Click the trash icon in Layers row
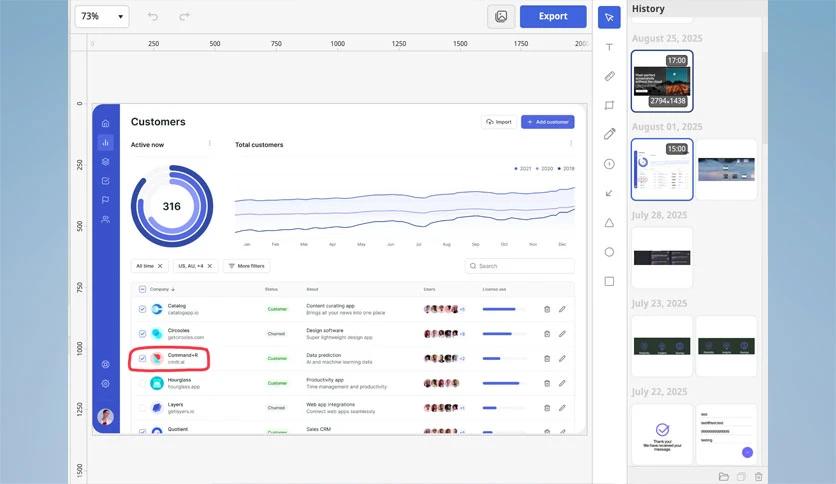Image resolution: width=836 pixels, height=484 pixels. (547, 408)
